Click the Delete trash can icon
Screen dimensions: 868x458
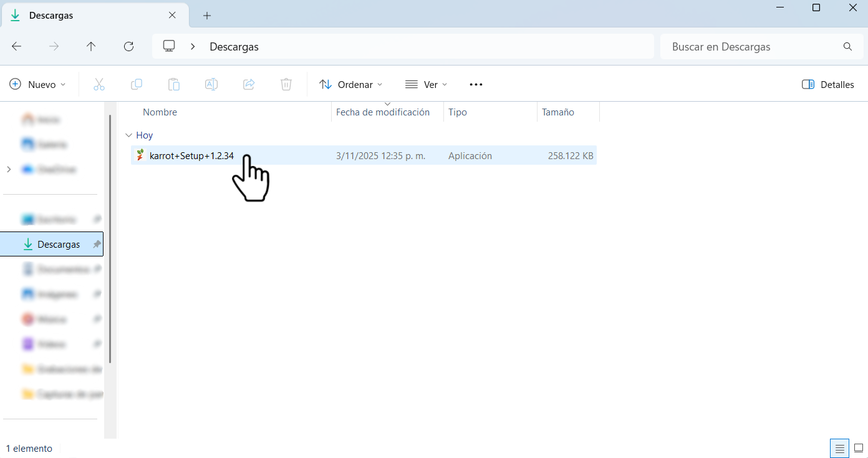286,84
